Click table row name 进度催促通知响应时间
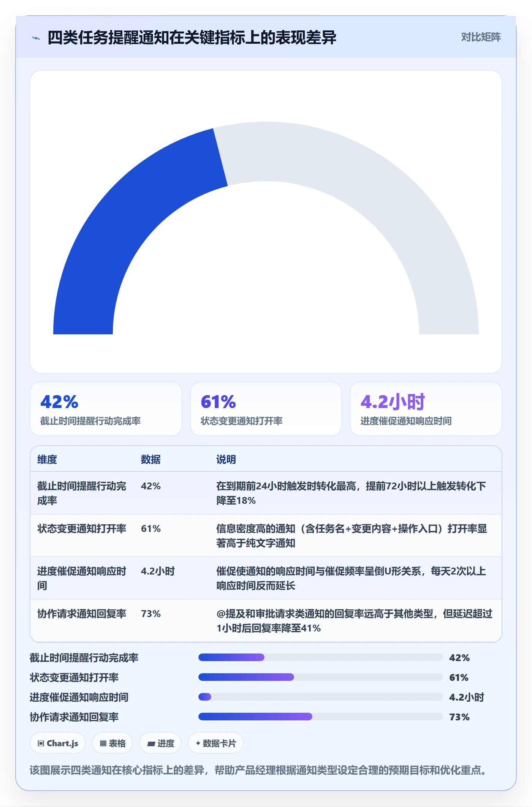The width and height of the screenshot is (532, 807). point(82,578)
